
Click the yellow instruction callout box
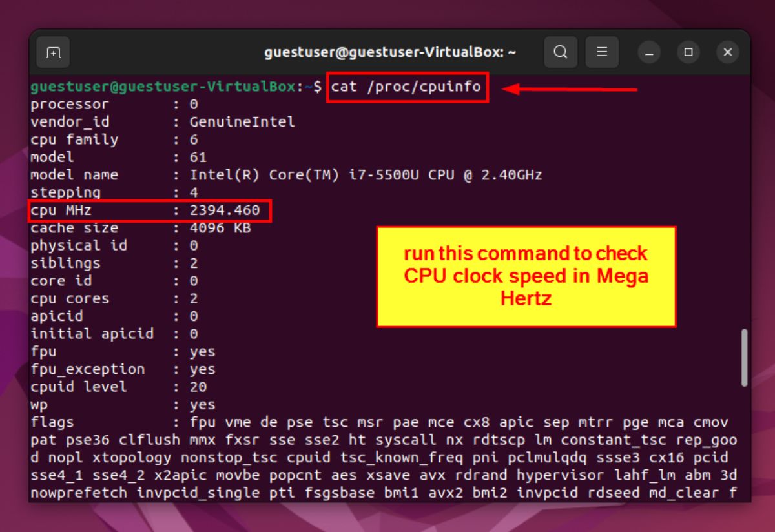click(x=527, y=276)
